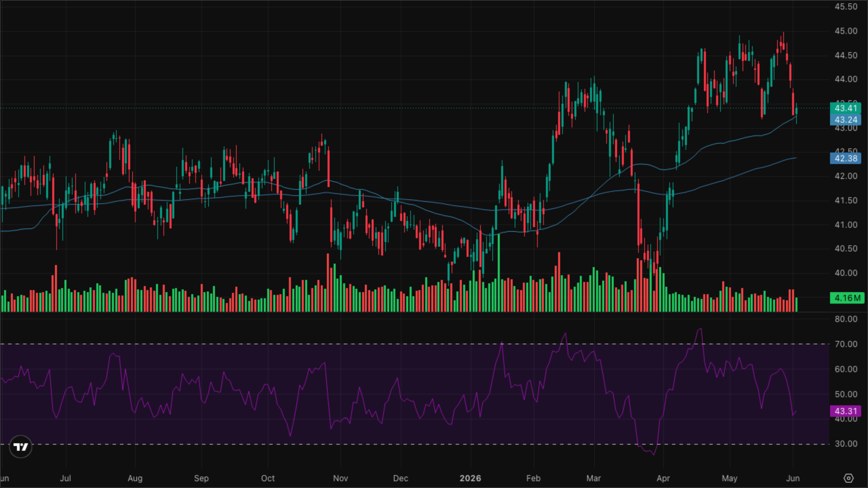
Task: Click the Dec label on time axis
Action: coord(400,478)
